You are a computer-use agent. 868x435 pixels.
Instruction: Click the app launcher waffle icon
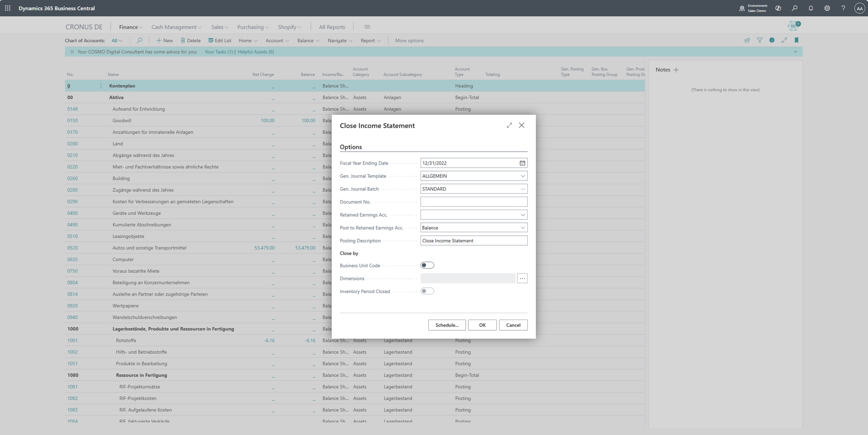(x=8, y=8)
